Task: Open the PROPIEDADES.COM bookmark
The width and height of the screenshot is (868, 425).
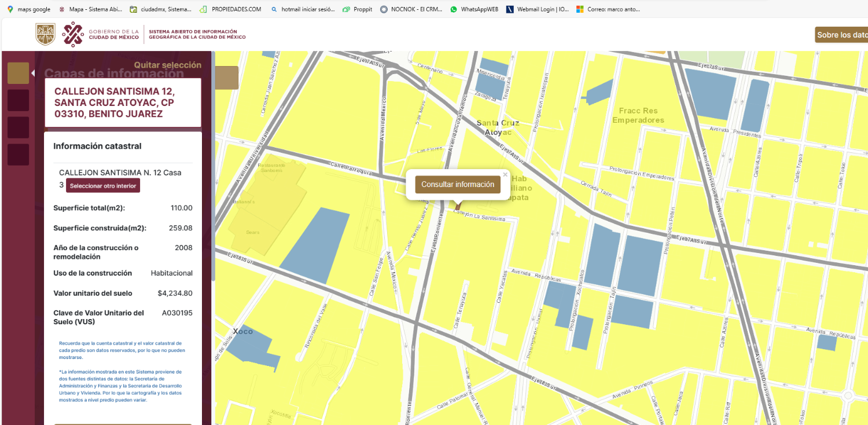Action: tap(230, 9)
